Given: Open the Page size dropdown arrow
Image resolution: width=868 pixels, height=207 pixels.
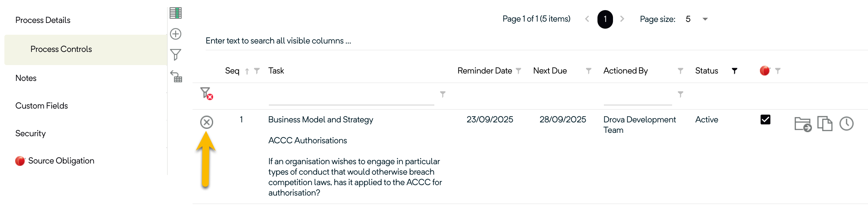Looking at the screenshot, I should (x=705, y=19).
